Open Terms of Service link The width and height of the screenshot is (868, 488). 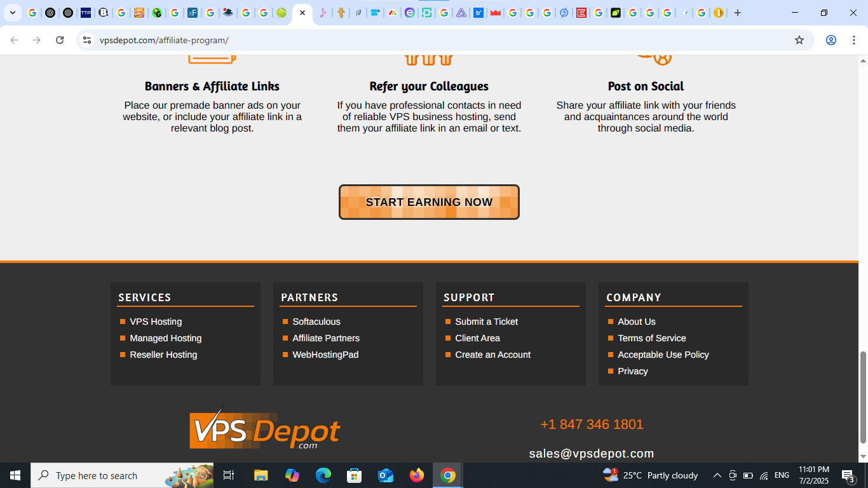[652, 338]
